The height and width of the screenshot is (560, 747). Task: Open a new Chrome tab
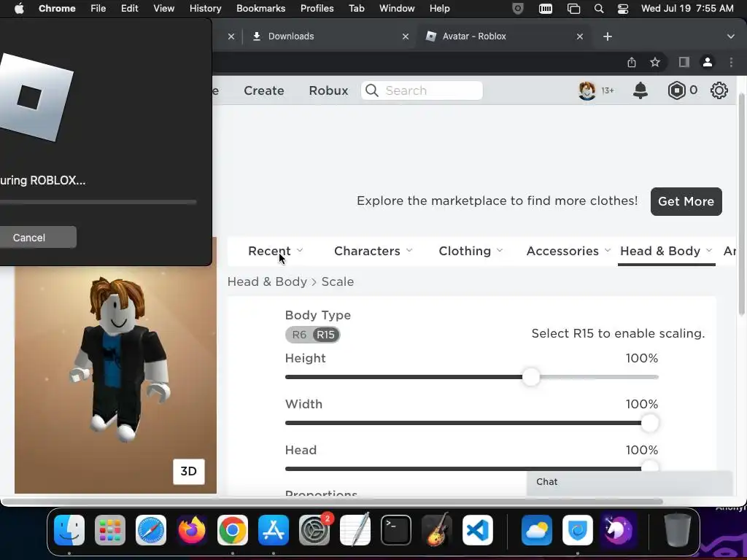(608, 36)
